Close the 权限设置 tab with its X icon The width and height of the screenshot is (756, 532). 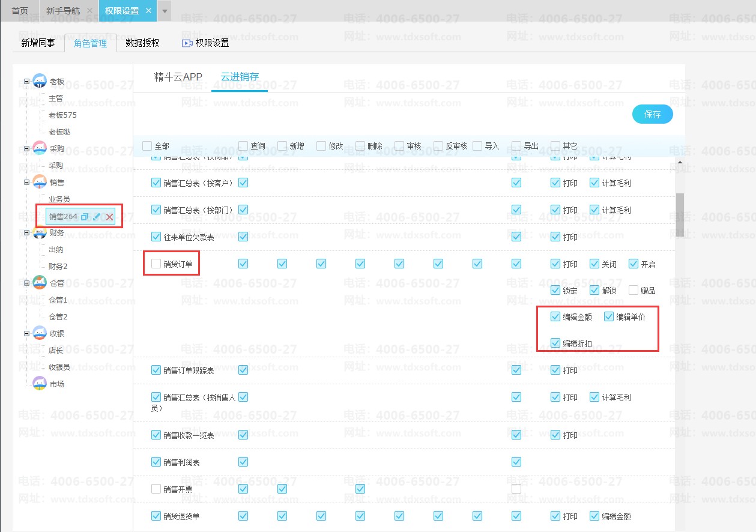(148, 11)
